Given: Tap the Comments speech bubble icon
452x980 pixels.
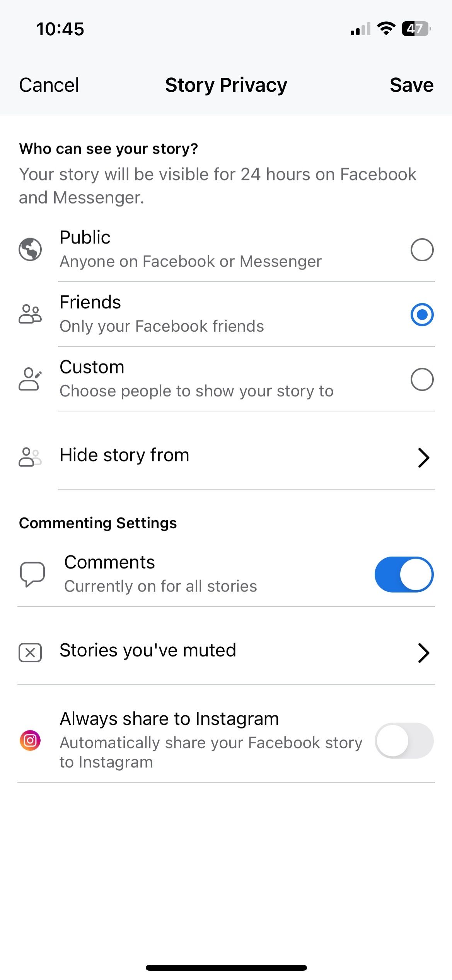Looking at the screenshot, I should (32, 574).
